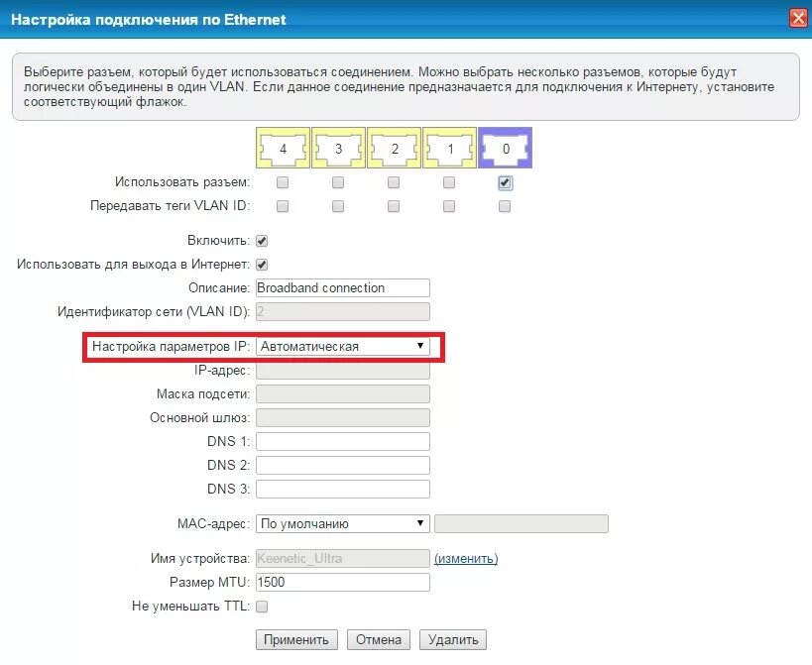Select port 2 connector icon
812x665 pixels.
pos(394,148)
